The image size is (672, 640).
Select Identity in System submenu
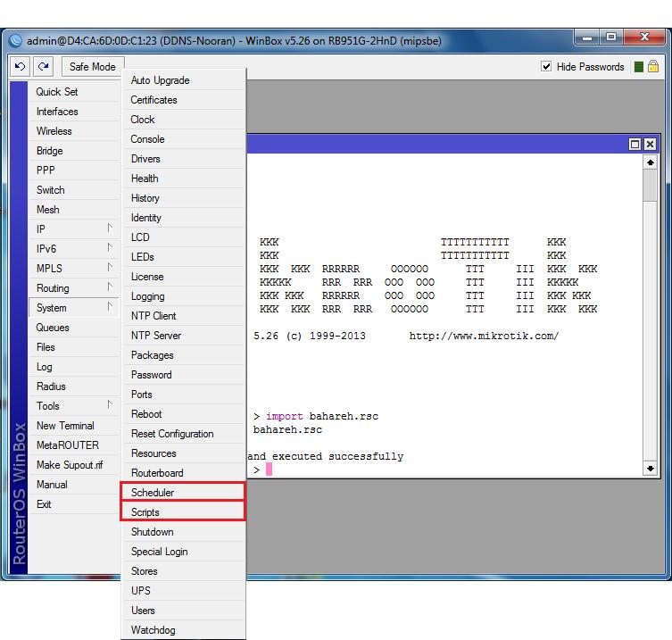point(184,218)
